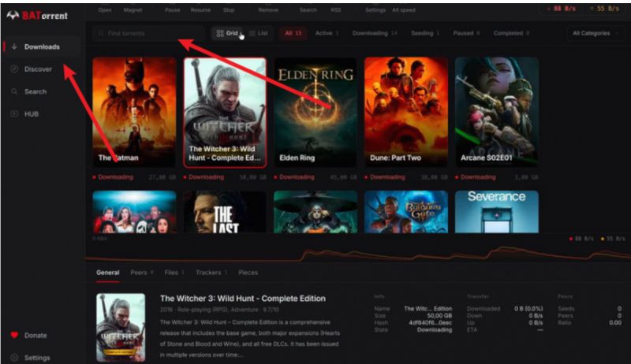Focus the Find torrents search box

coord(149,33)
